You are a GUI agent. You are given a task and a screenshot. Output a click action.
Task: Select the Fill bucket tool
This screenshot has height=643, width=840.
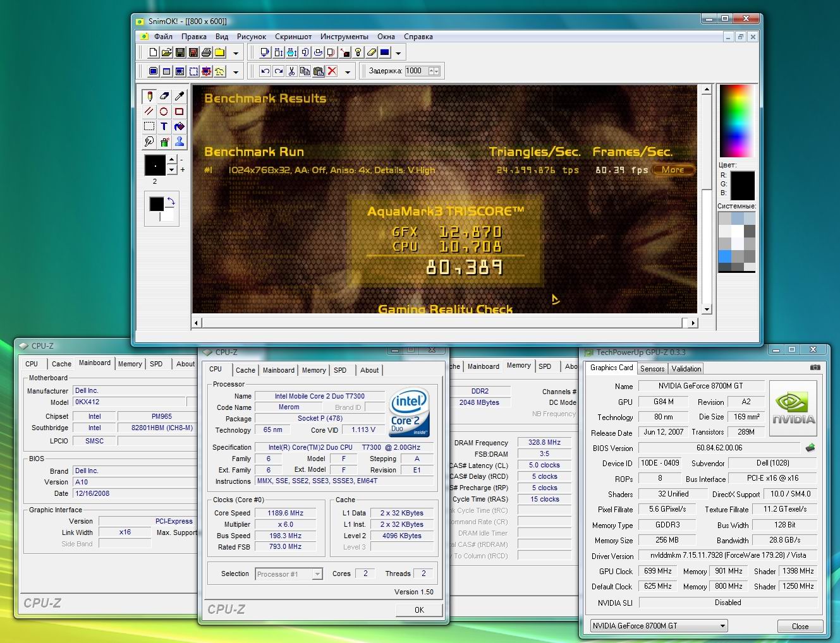[x=180, y=126]
